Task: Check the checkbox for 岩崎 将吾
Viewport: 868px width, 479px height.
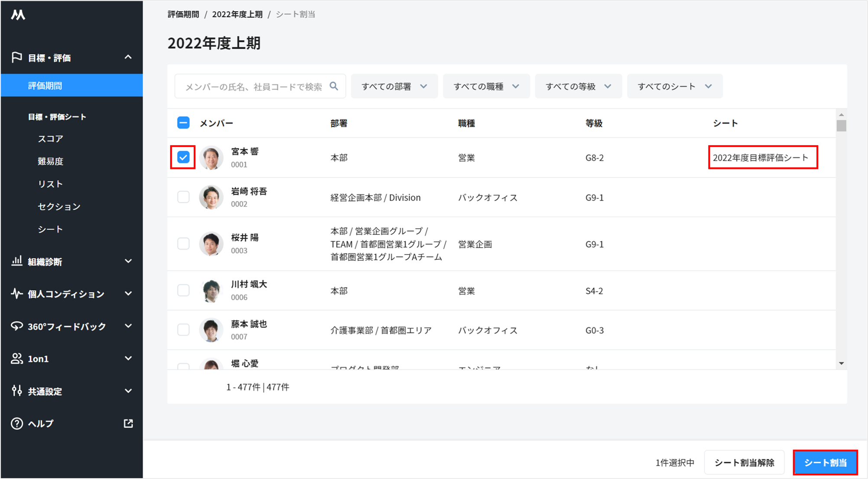Action: [x=183, y=197]
